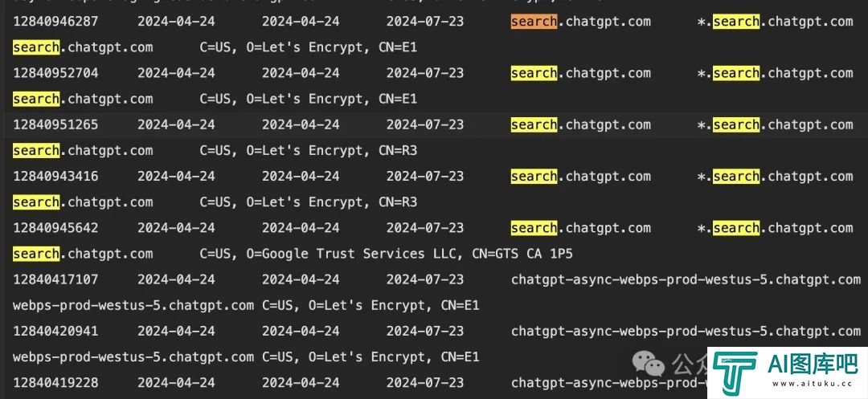Click certificate ID 12840417107
This screenshot has height=399, width=868.
coord(55,279)
